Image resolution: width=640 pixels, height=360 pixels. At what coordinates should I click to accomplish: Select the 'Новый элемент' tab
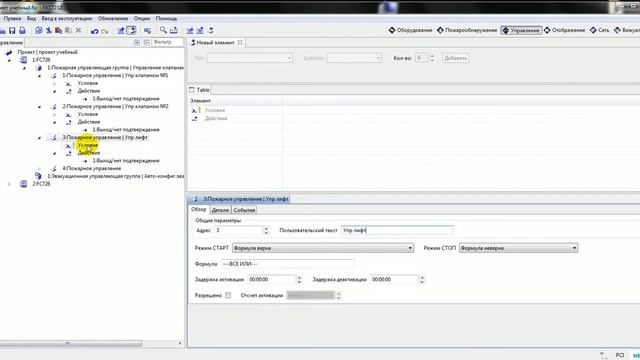tap(216, 42)
